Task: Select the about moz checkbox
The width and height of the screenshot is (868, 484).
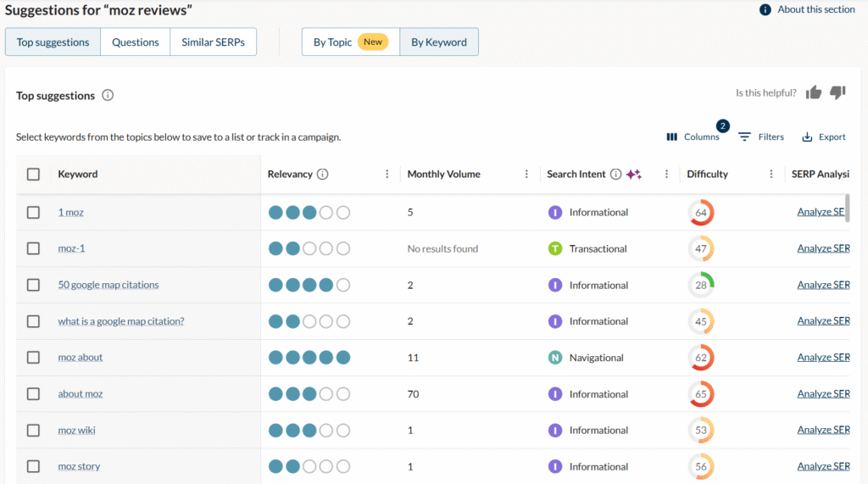Action: pyautogui.click(x=33, y=394)
